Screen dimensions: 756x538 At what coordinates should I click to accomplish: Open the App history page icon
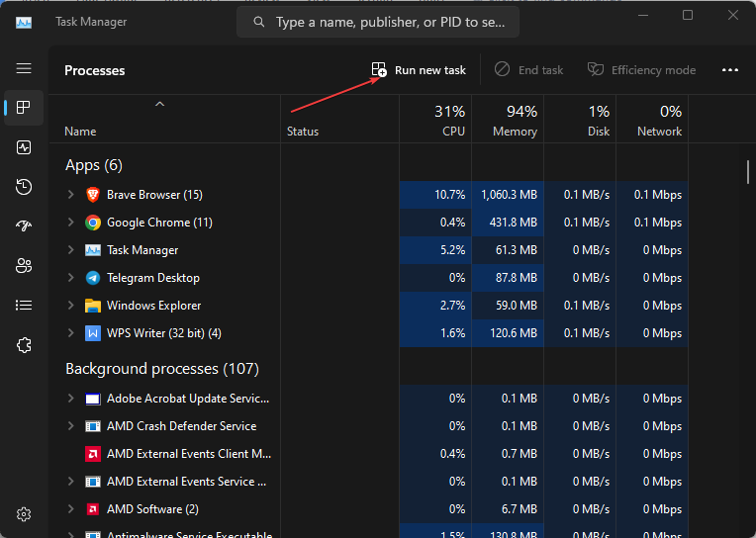[24, 187]
